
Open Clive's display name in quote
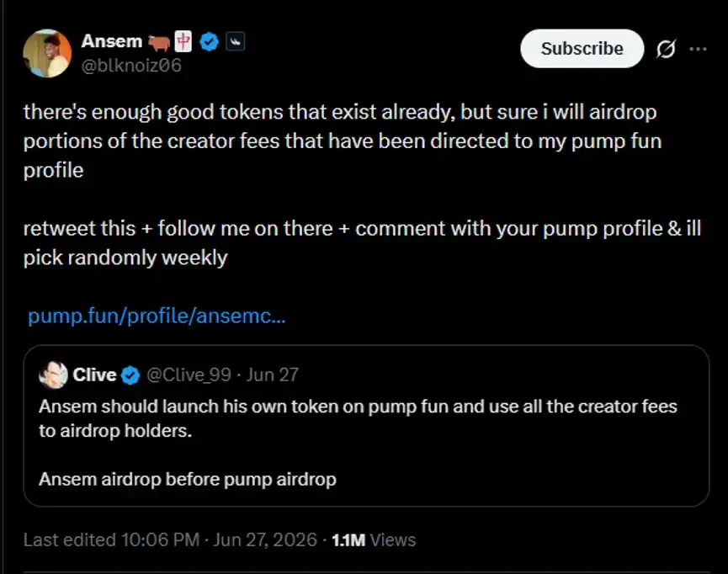95,375
